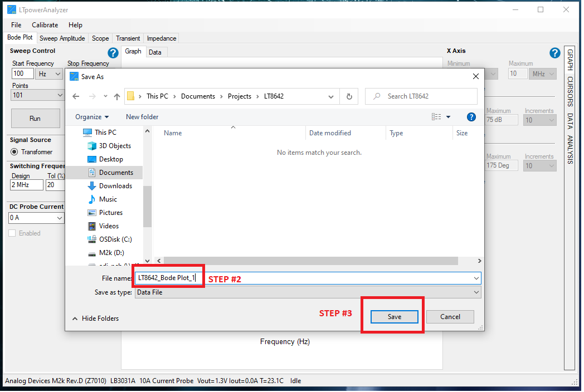Switch to the Impedance tab
This screenshot has width=584, height=392.
coord(161,38)
